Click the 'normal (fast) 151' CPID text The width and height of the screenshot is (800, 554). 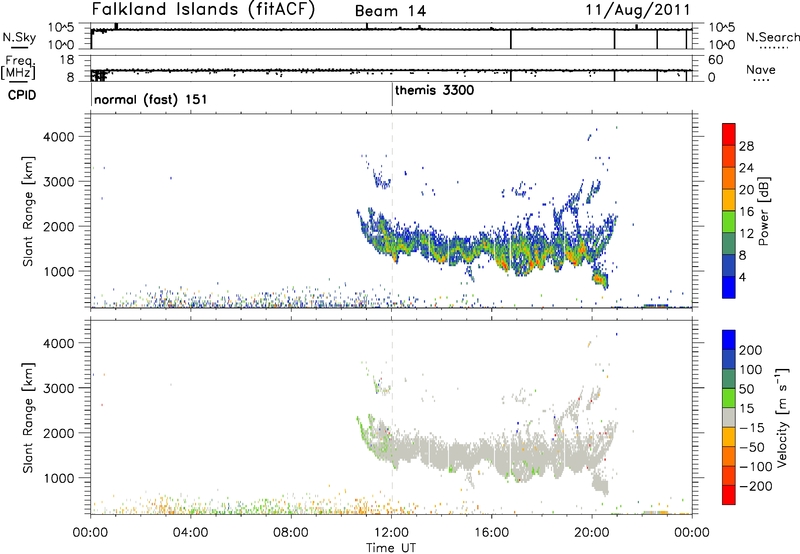coord(151,99)
